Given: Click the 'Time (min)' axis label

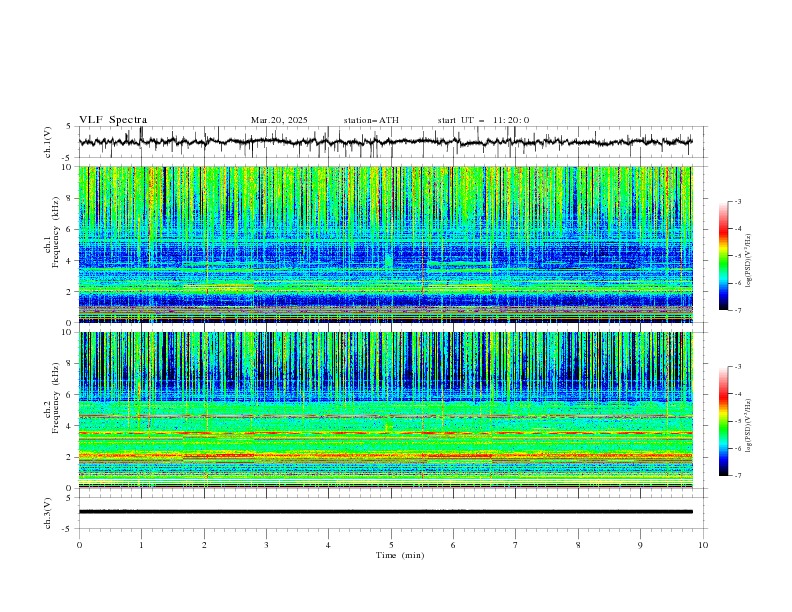Looking at the screenshot, I should pos(400,555).
